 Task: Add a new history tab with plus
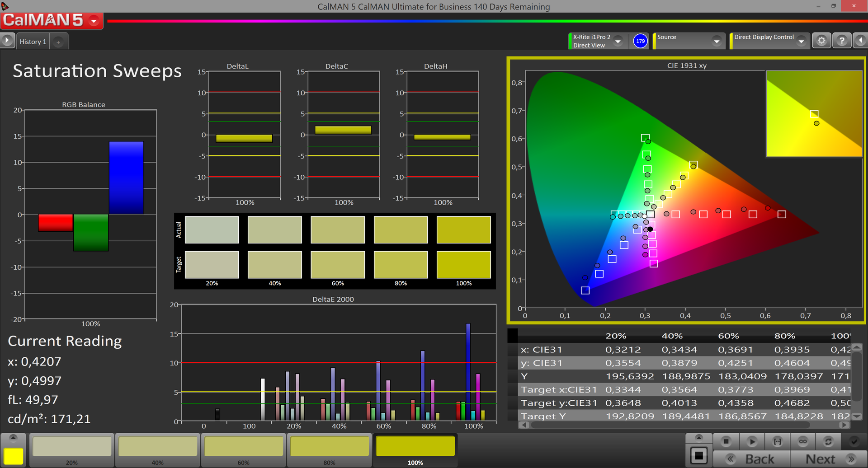point(58,42)
